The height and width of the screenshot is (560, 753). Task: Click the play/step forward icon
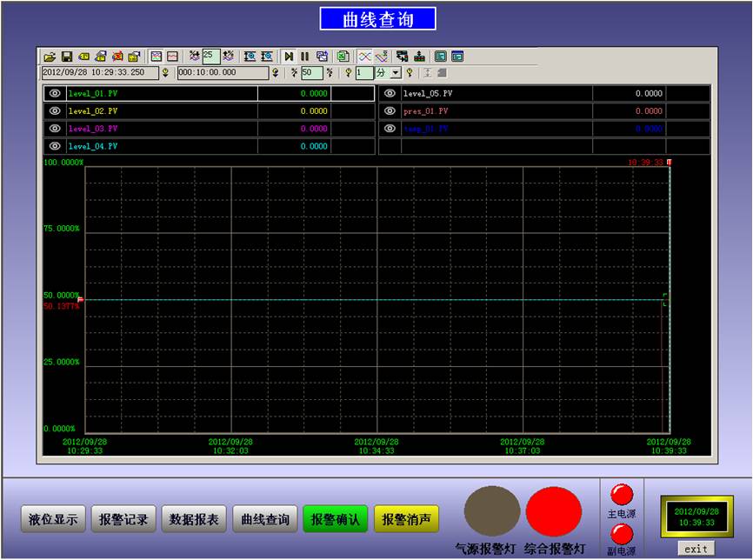click(289, 57)
